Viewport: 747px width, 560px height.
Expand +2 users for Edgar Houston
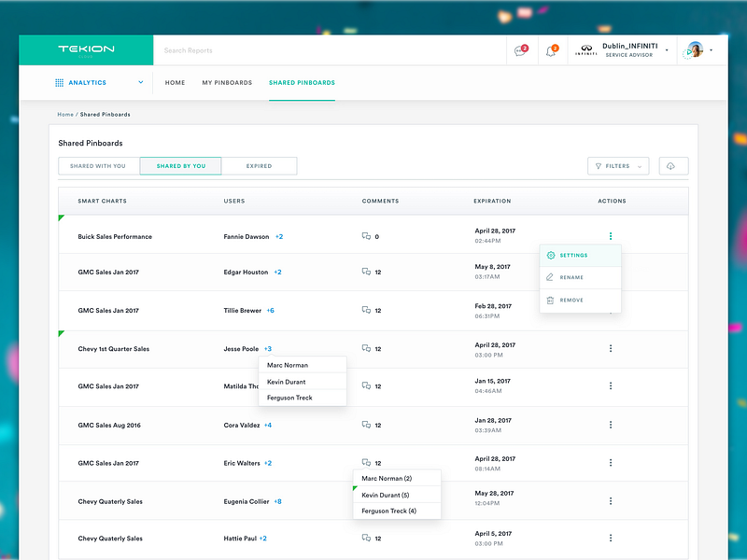(277, 273)
